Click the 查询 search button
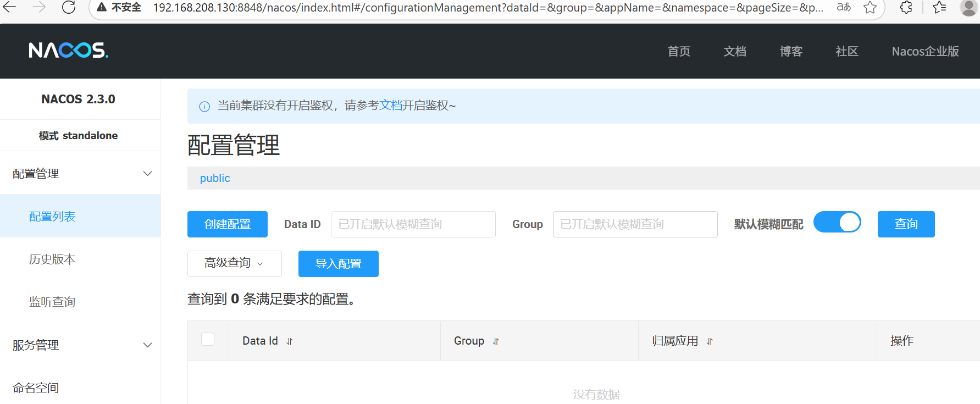This screenshot has height=404, width=980. (906, 224)
